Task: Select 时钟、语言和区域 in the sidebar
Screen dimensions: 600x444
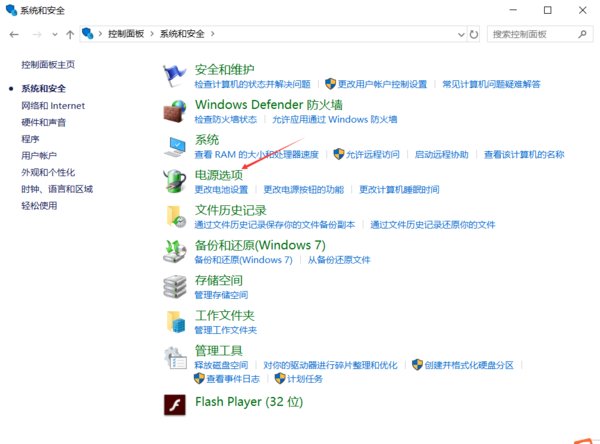Action: pyautogui.click(x=57, y=189)
